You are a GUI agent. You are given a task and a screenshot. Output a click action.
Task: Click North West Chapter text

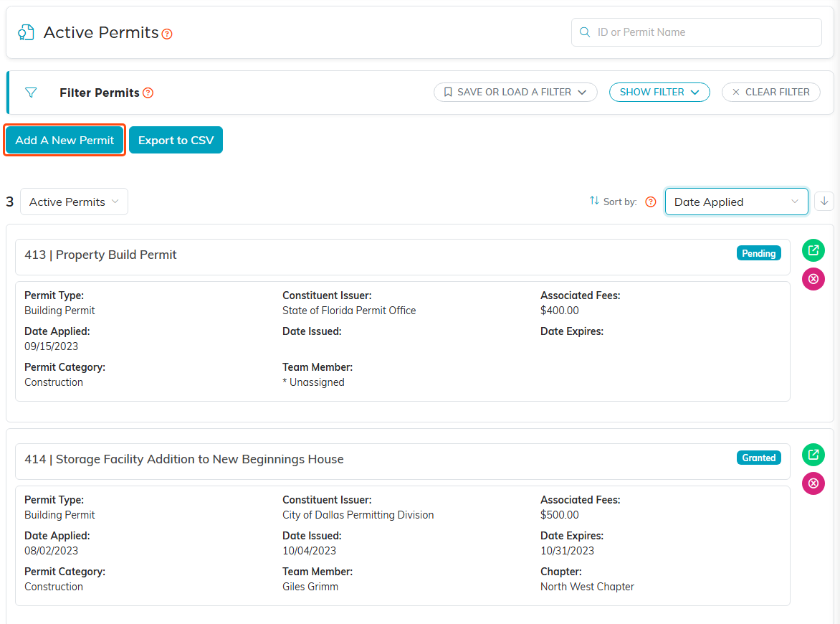coord(587,587)
